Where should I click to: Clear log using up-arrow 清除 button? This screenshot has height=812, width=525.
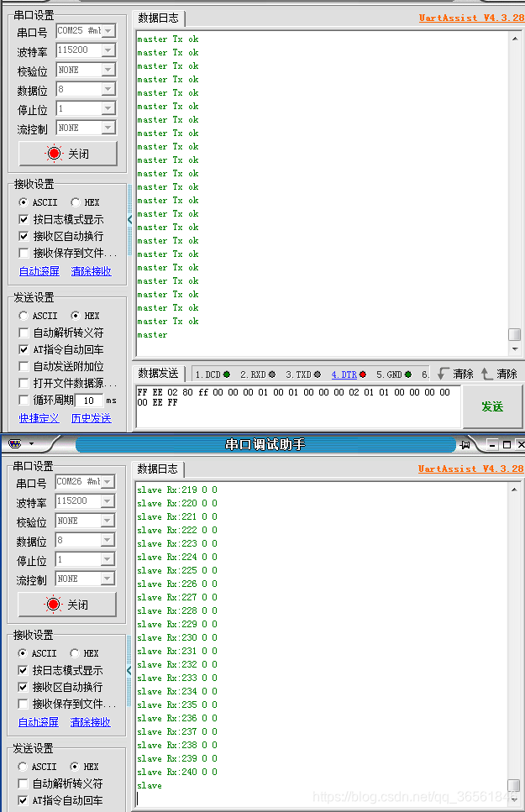click(499, 374)
